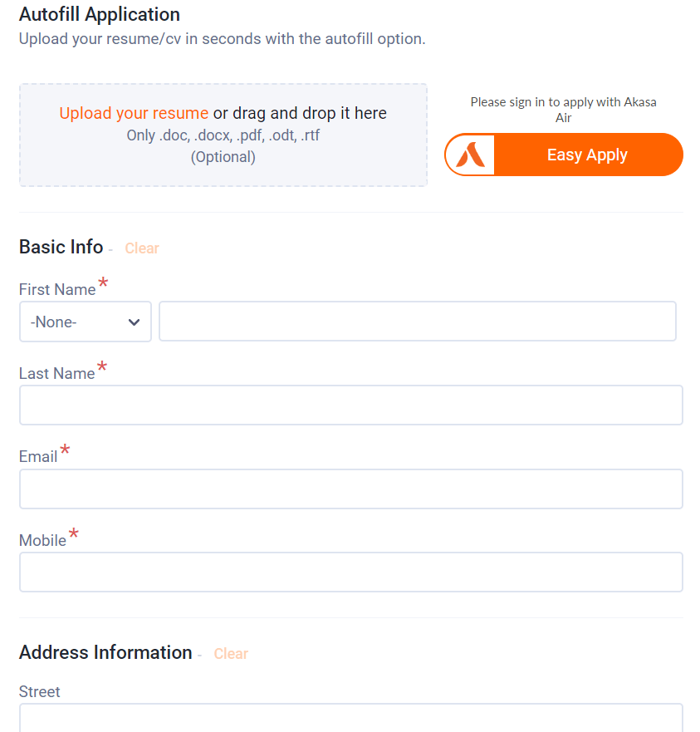
Task: Click the 'Street' field label
Action: (x=40, y=692)
